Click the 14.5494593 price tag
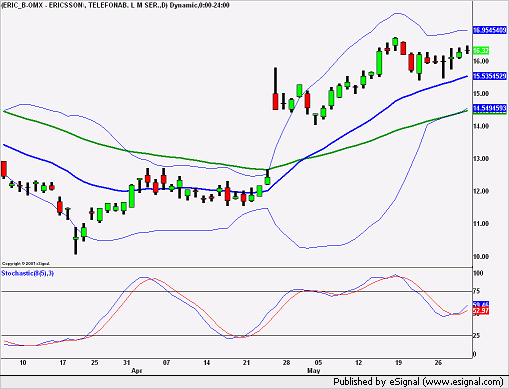 (490, 108)
